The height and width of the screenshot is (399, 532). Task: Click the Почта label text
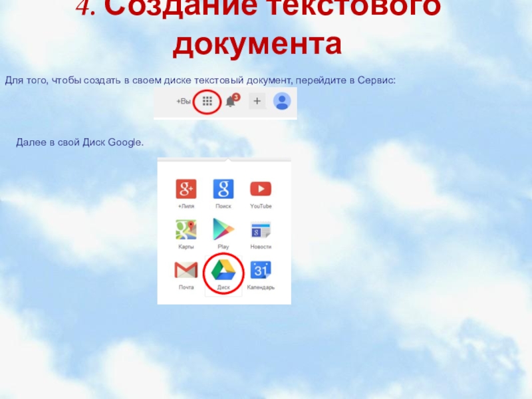tap(186, 287)
